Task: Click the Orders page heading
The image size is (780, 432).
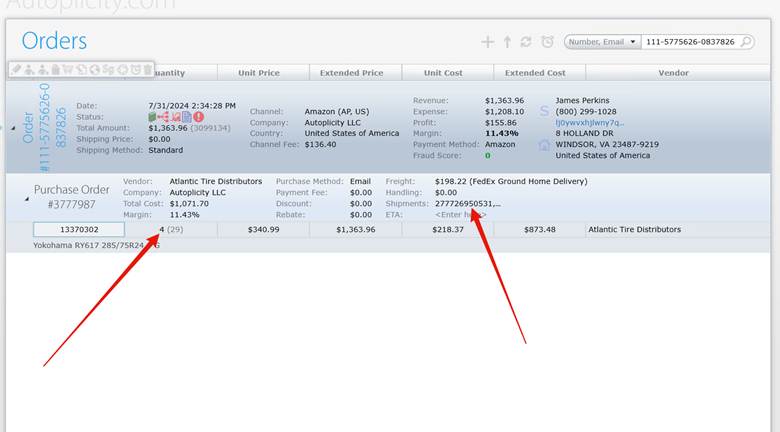Action: [x=54, y=41]
